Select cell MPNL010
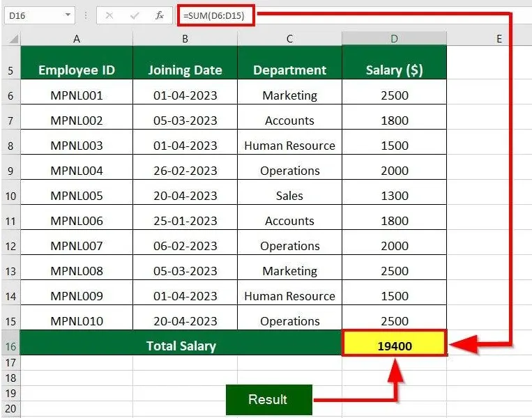532x418 pixels. [77, 318]
